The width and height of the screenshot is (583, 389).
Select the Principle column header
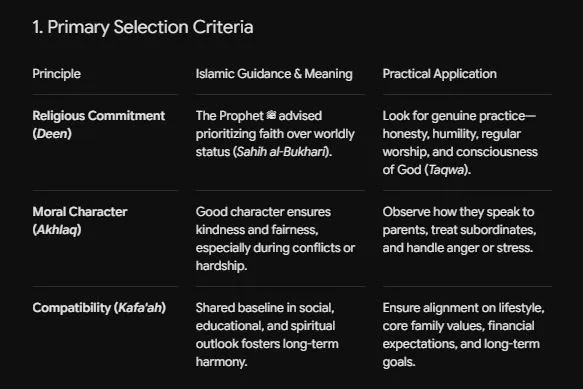[57, 74]
